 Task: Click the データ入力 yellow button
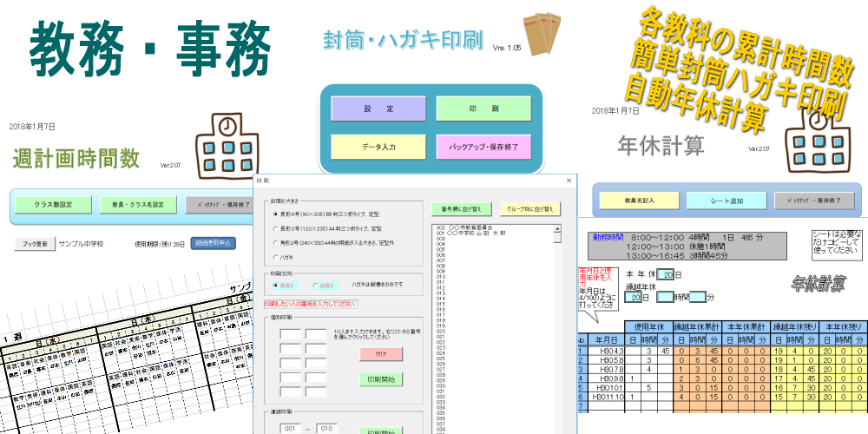coord(378,147)
